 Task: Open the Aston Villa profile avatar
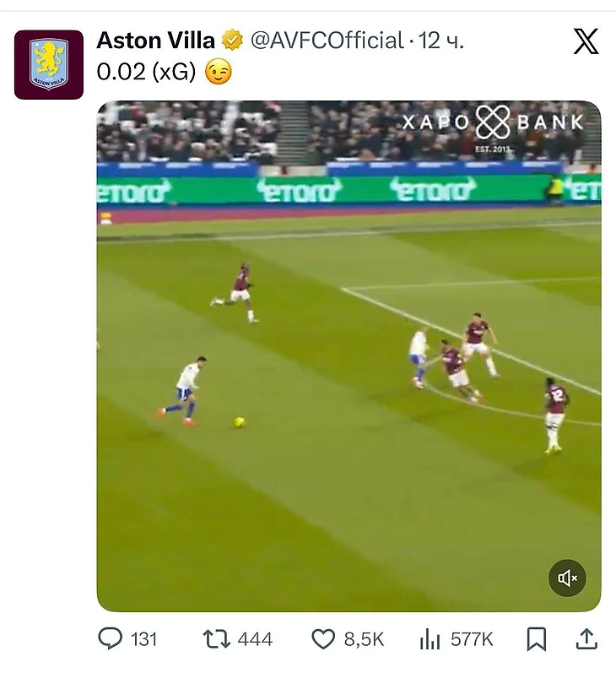49,65
